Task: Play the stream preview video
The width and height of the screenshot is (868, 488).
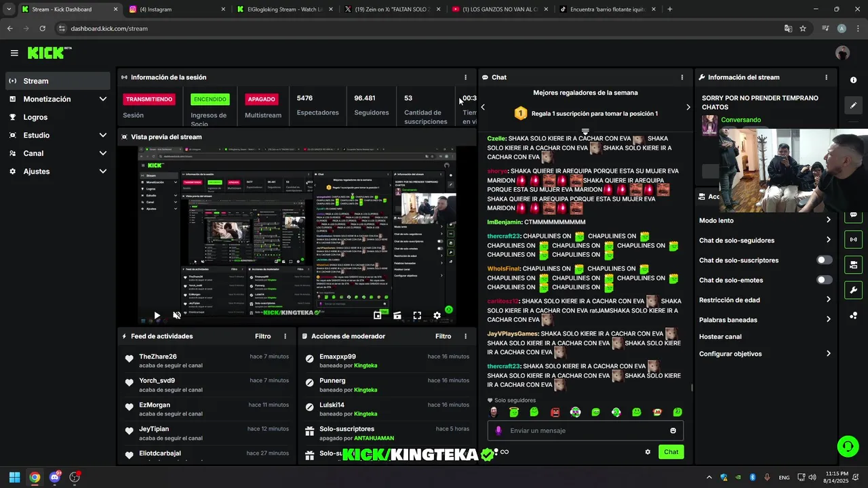Action: (157, 315)
